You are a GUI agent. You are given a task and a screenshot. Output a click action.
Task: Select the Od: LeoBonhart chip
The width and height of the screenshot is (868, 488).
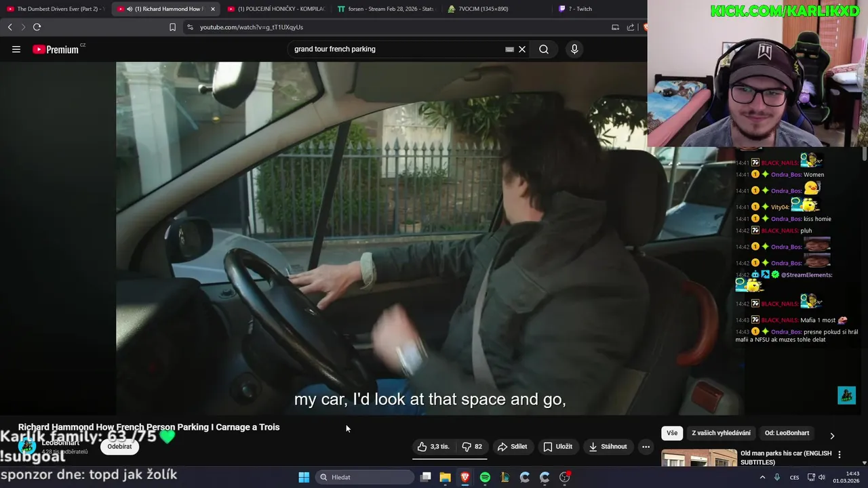(x=787, y=433)
